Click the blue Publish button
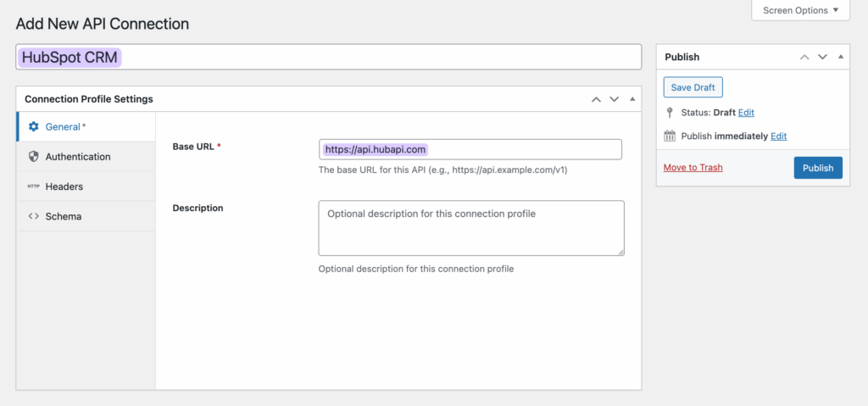This screenshot has width=868, height=406. (818, 168)
